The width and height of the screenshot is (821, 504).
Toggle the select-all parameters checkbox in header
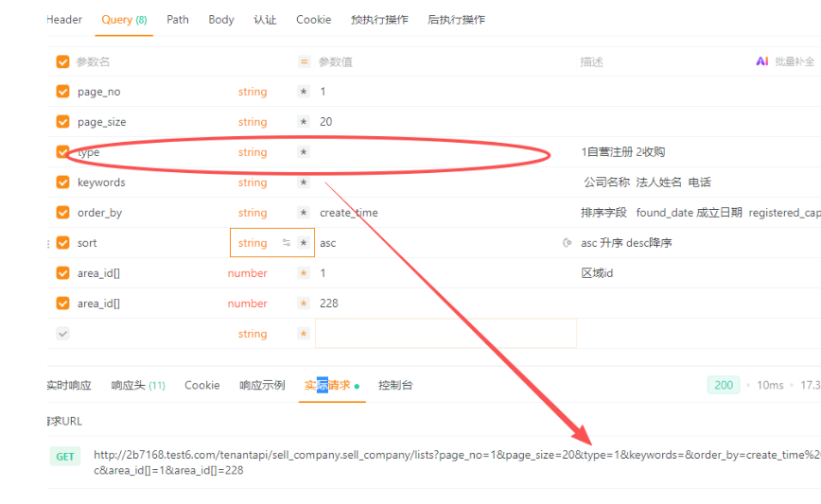tap(62, 61)
